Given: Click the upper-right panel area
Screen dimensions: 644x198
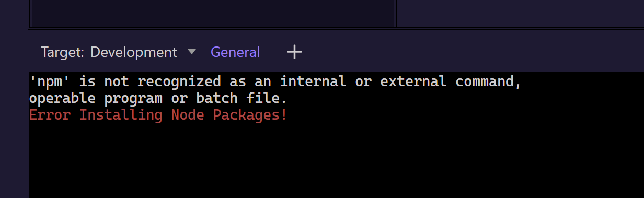Looking at the screenshot, I should [520, 13].
